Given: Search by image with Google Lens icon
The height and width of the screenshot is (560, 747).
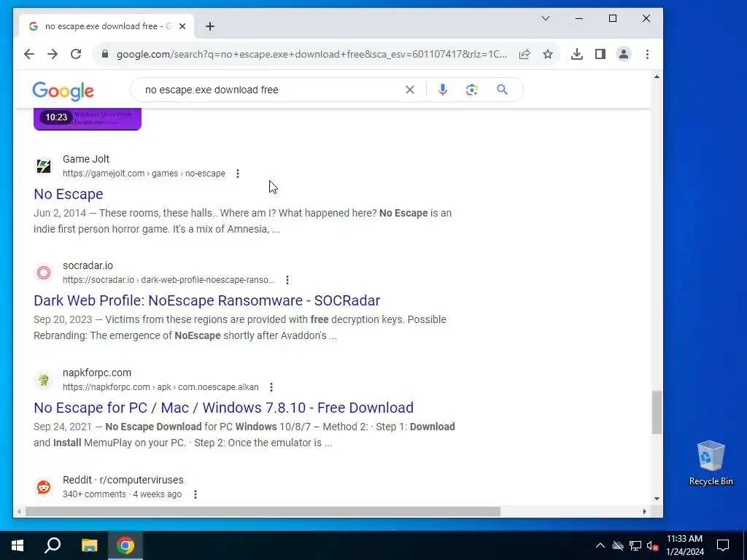Looking at the screenshot, I should [472, 90].
